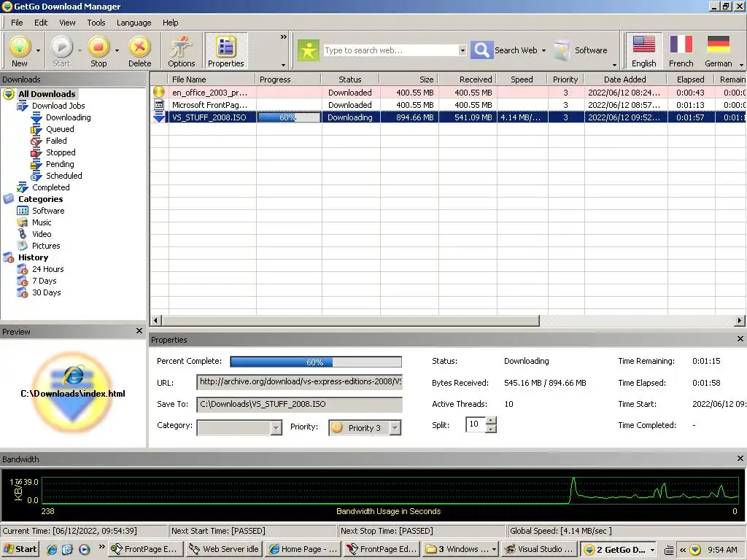
Task: Open the dropdown arrow beside New
Action: click(x=38, y=50)
